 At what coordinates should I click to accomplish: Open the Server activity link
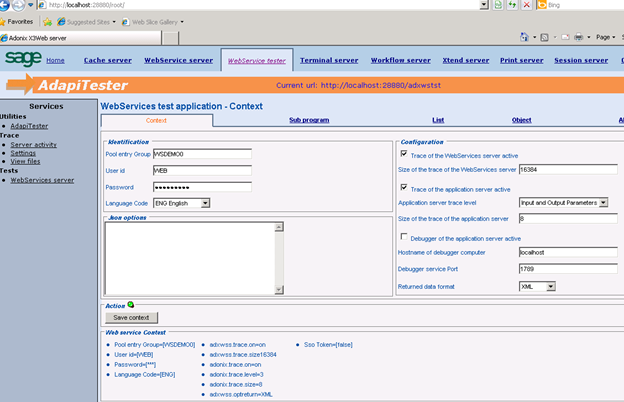click(x=33, y=144)
